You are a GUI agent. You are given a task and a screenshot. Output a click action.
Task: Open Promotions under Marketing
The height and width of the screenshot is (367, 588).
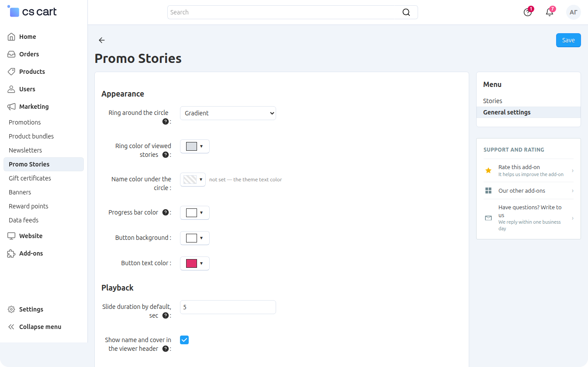pyautogui.click(x=25, y=122)
